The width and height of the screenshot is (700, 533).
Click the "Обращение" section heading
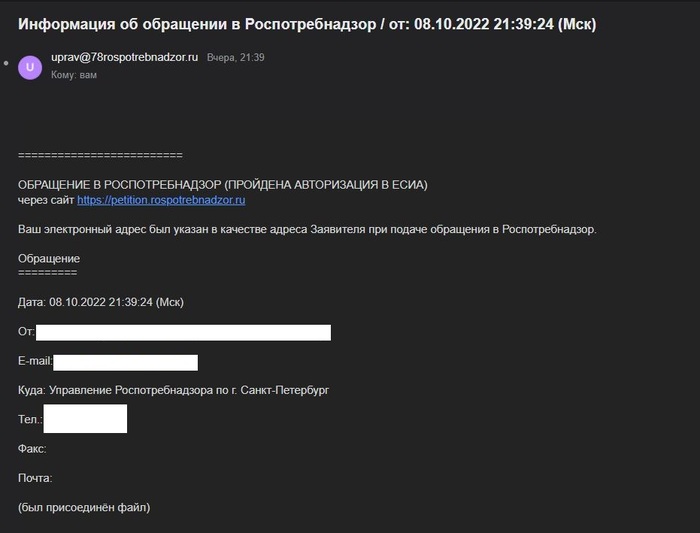pyautogui.click(x=49, y=258)
